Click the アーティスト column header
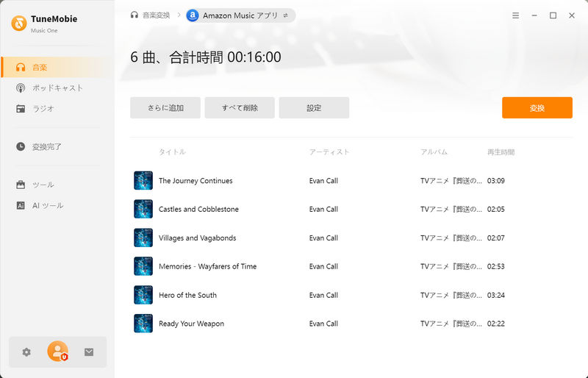588x378 pixels. (x=329, y=152)
